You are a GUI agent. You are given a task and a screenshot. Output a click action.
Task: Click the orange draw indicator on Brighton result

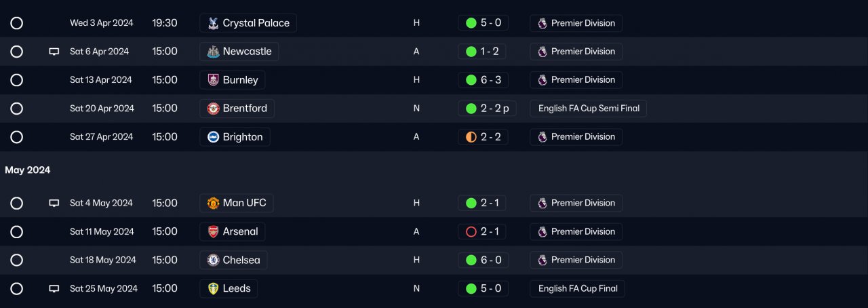click(x=471, y=137)
